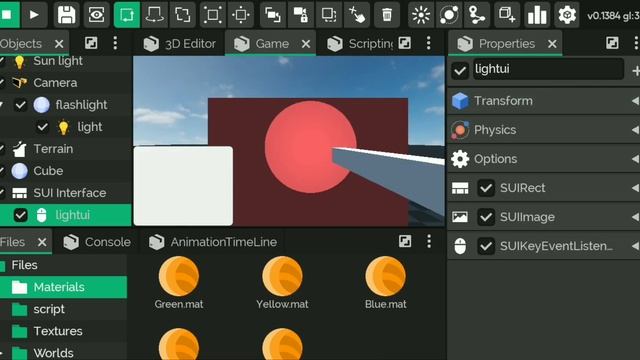Image resolution: width=640 pixels, height=360 pixels.
Task: Maximize the Properties panel
Action: pyautogui.click(x=612, y=43)
